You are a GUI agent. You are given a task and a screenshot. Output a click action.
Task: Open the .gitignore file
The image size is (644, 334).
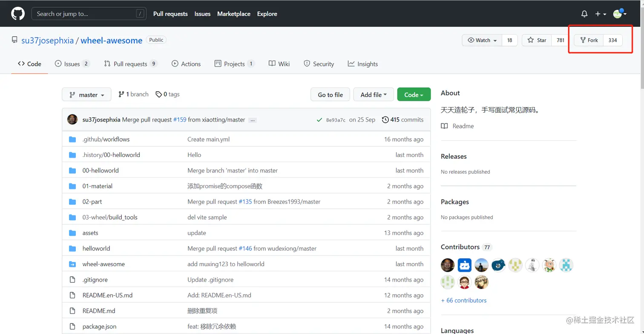(95, 280)
